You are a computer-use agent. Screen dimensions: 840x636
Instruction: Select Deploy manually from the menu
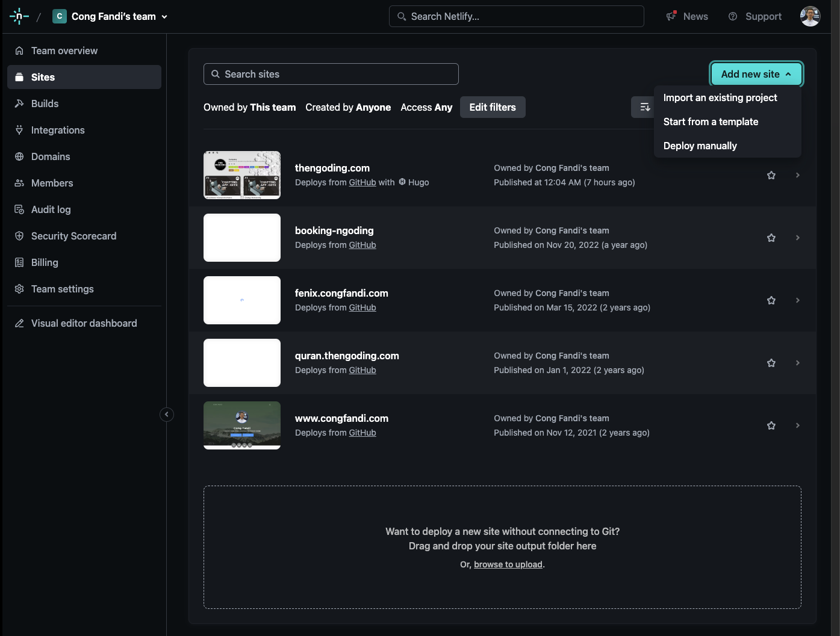tap(700, 146)
